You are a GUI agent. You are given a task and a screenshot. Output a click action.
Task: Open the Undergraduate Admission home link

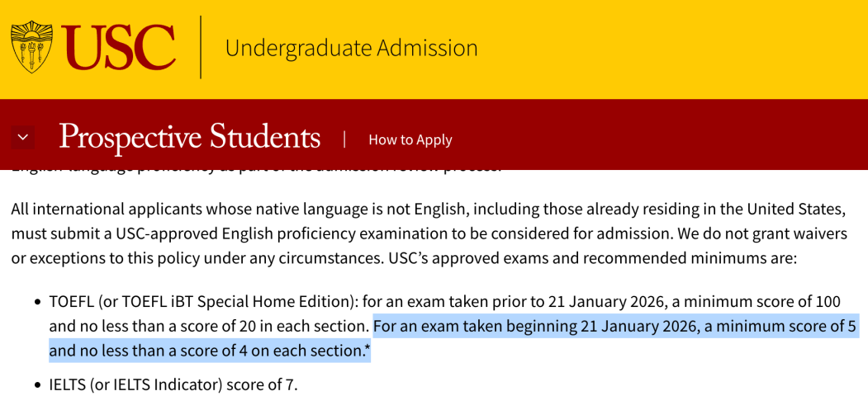tap(351, 48)
